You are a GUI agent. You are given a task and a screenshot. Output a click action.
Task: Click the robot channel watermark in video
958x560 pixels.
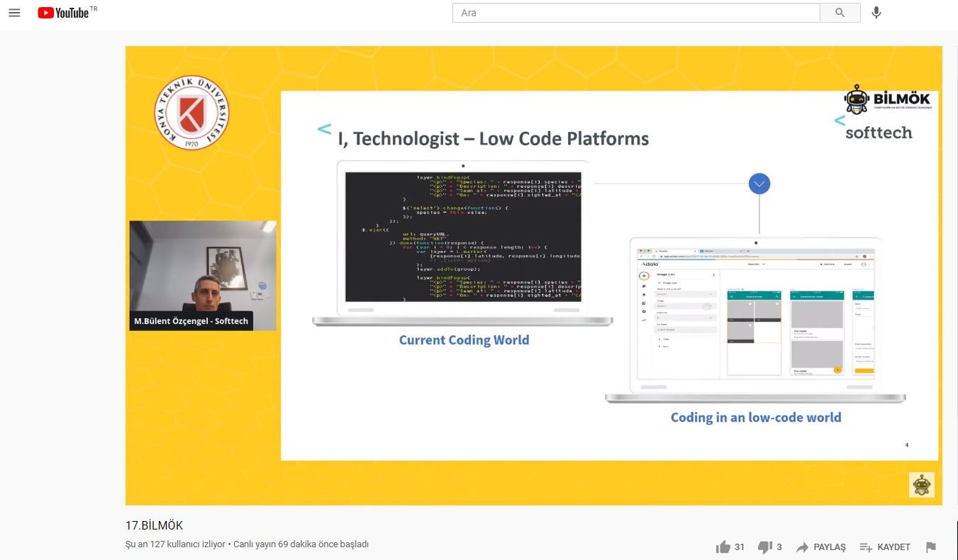pyautogui.click(x=921, y=485)
